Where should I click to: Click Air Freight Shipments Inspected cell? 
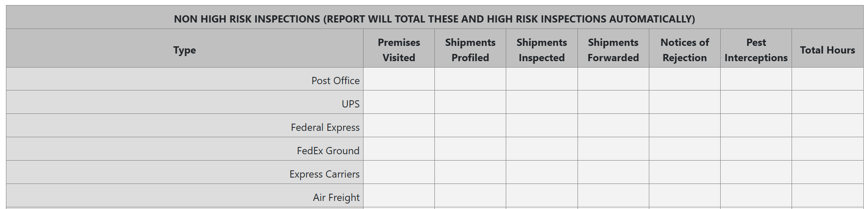[541, 196]
